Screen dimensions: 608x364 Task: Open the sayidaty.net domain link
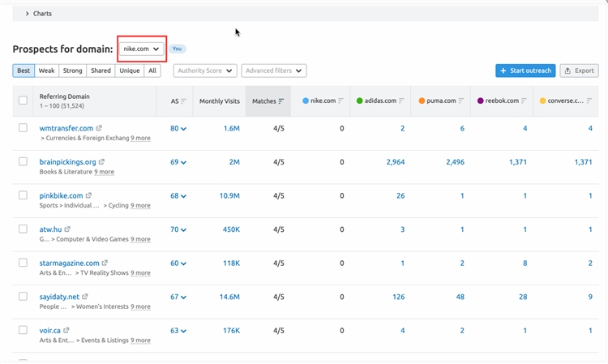(x=59, y=297)
